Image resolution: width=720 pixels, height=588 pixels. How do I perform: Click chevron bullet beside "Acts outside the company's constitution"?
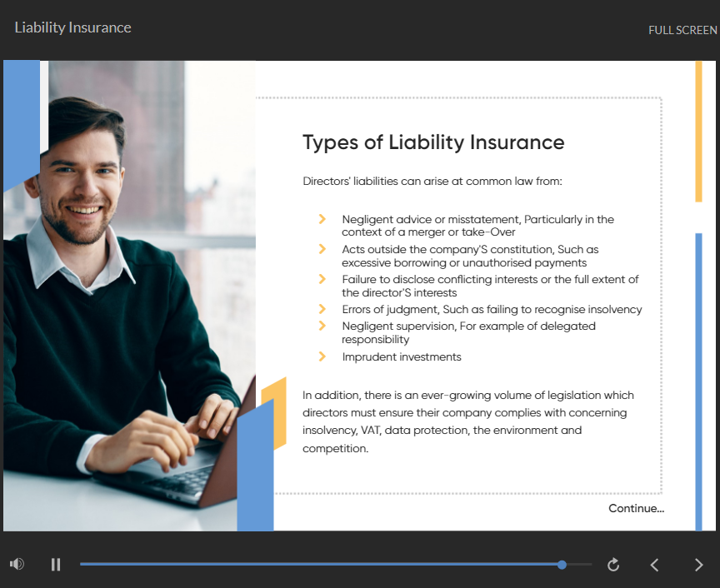click(322, 249)
